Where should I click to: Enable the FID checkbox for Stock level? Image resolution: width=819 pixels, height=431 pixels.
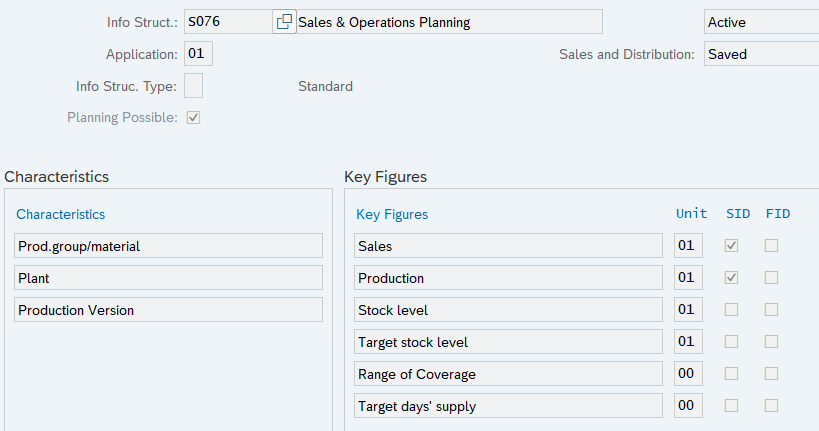click(771, 310)
